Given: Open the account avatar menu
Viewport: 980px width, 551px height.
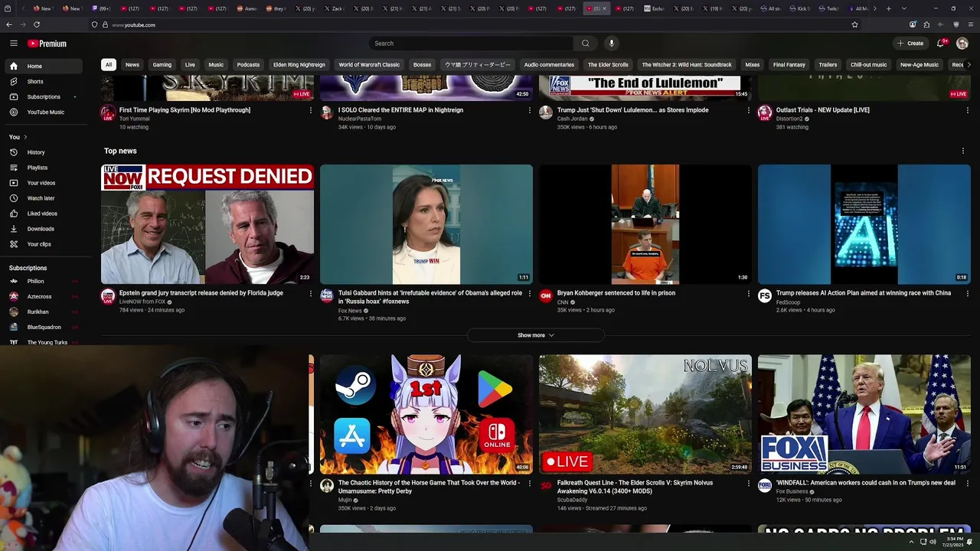Looking at the screenshot, I should pyautogui.click(x=962, y=44).
